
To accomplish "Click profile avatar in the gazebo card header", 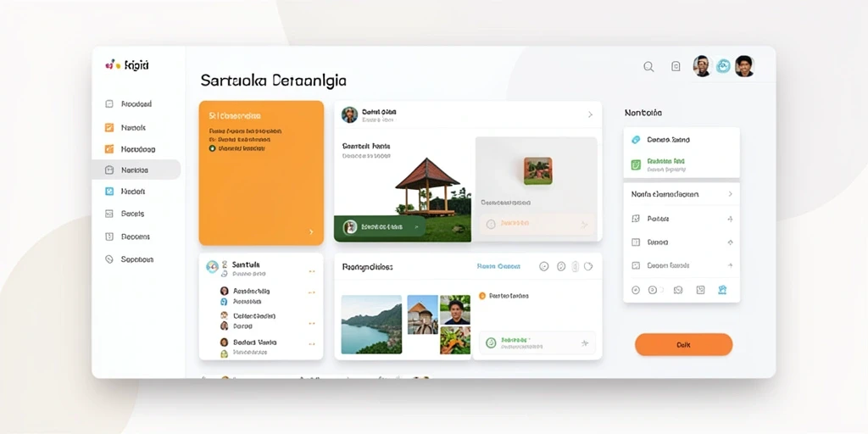I will tap(349, 114).
